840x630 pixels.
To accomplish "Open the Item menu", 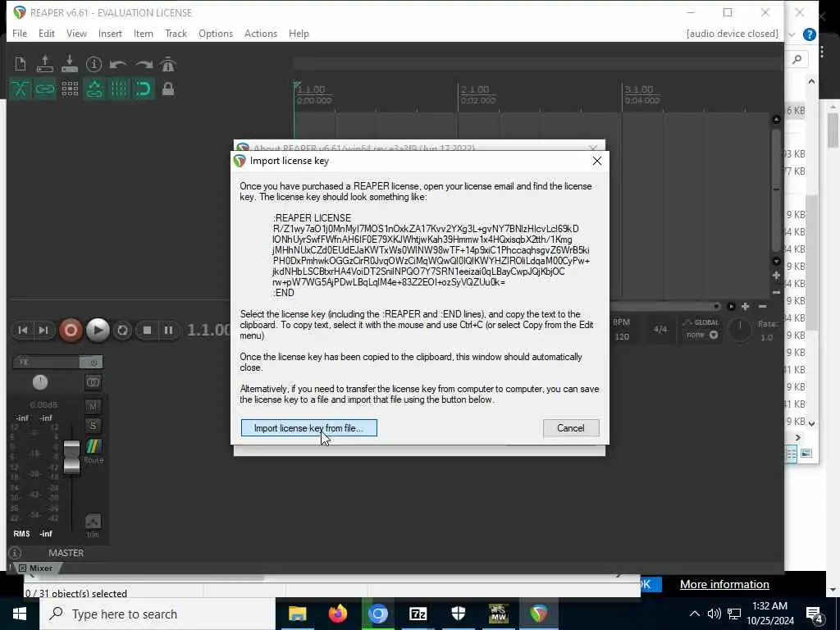I will 144,33.
